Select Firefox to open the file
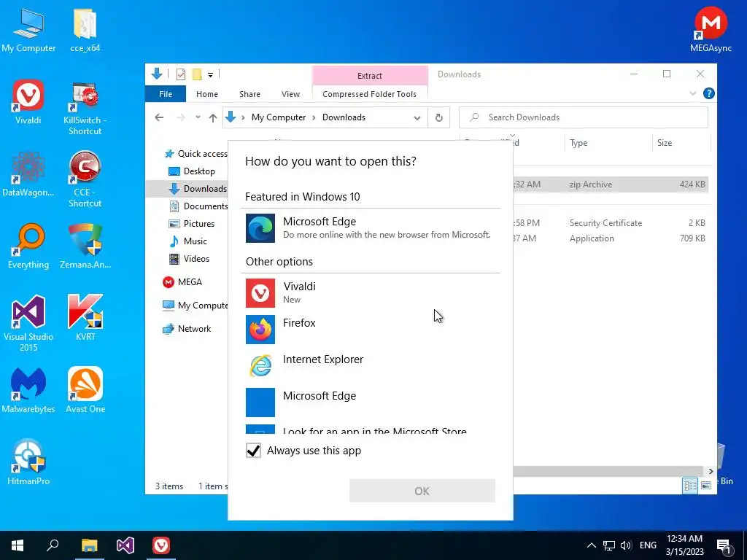The height and width of the screenshot is (560, 747). (x=370, y=329)
